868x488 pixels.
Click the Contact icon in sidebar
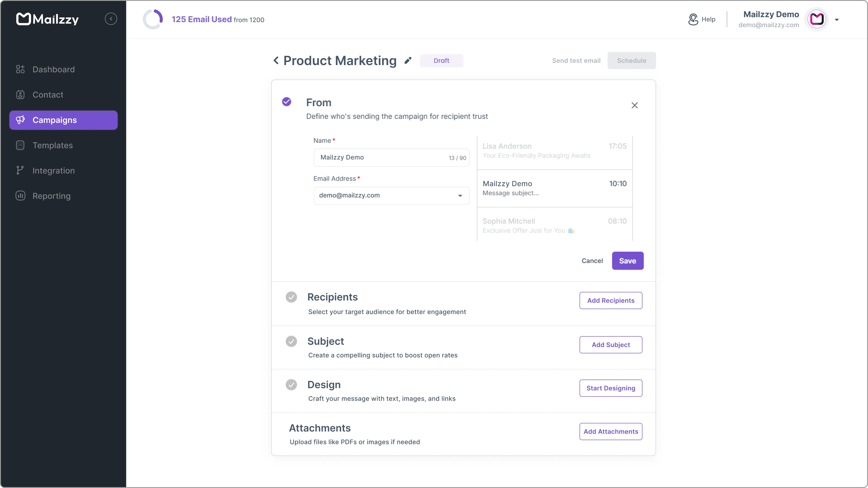pyautogui.click(x=20, y=95)
